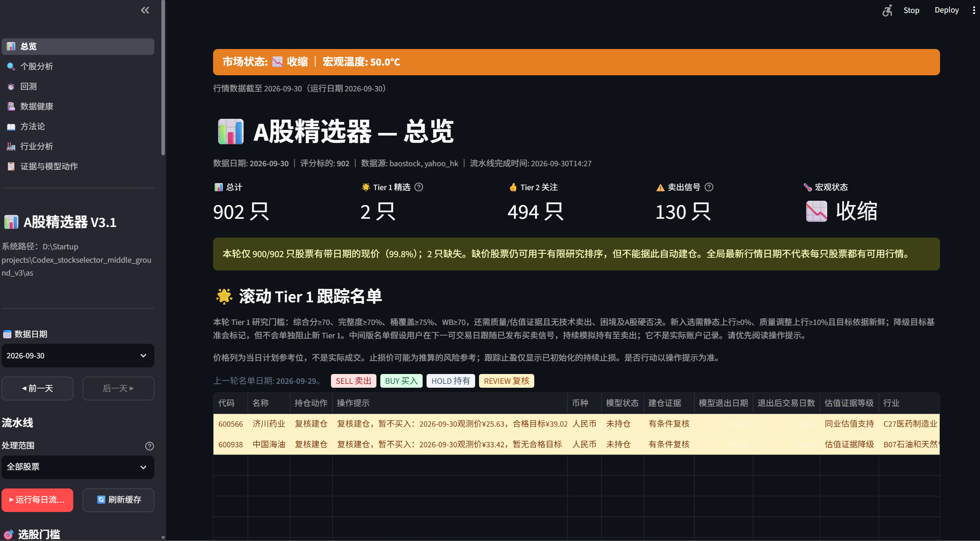
Task: Click the book icon beside 方法论
Action: coord(11,127)
